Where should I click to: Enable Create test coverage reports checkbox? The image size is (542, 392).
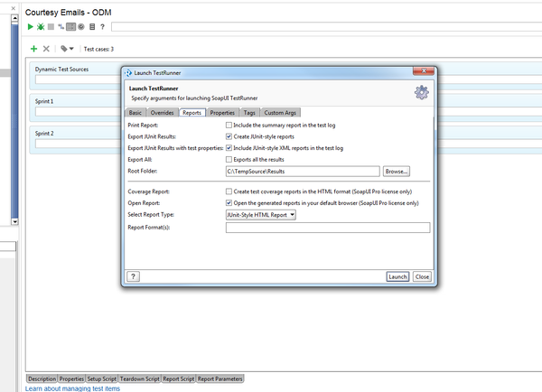229,191
